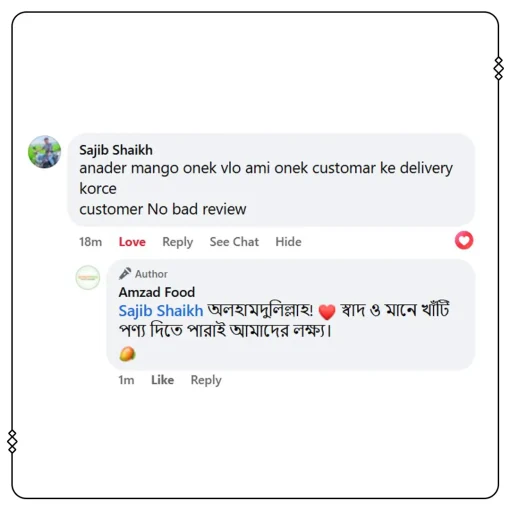Open the Amzad Food page name

tap(157, 292)
